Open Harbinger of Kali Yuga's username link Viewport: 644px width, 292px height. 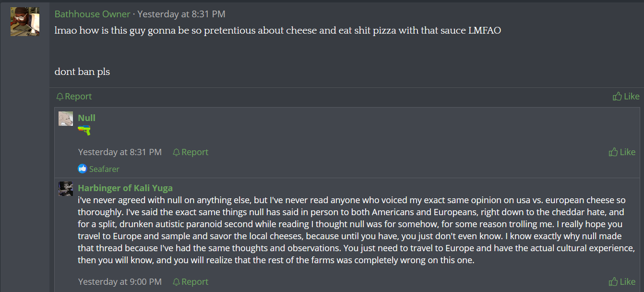tap(125, 188)
